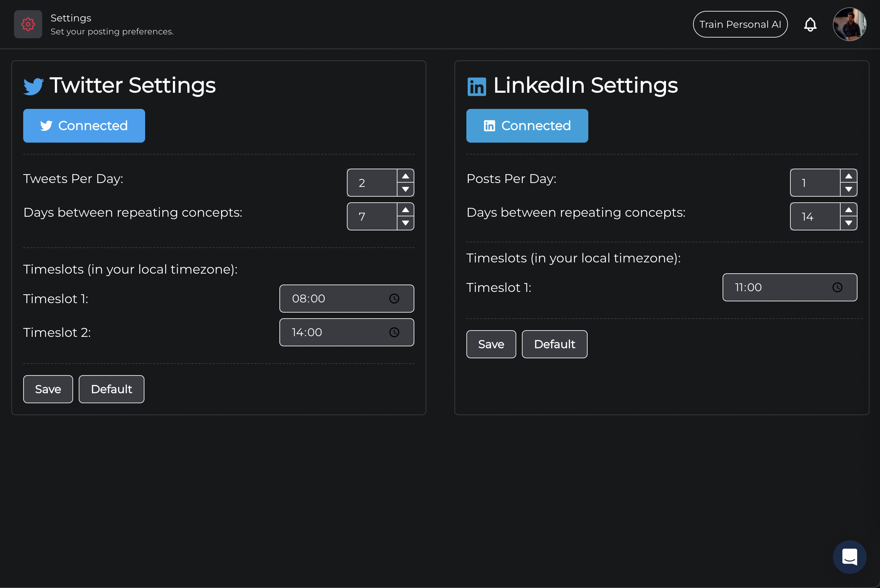Increase Tweets Per Day value

[406, 176]
